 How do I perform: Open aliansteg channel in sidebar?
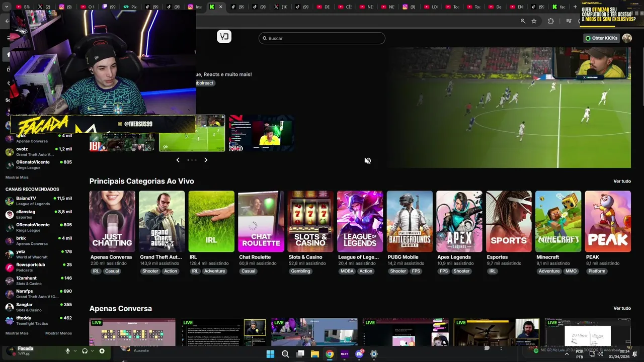click(x=39, y=214)
